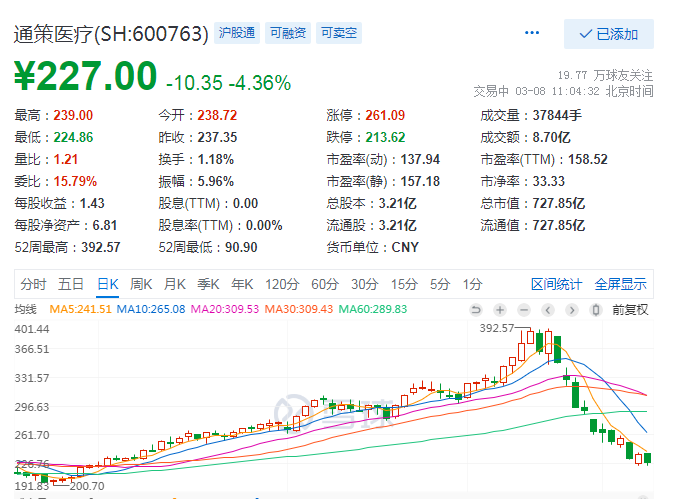Select the 月K chart tab
Screen dimensions: 674x499
click(x=175, y=284)
